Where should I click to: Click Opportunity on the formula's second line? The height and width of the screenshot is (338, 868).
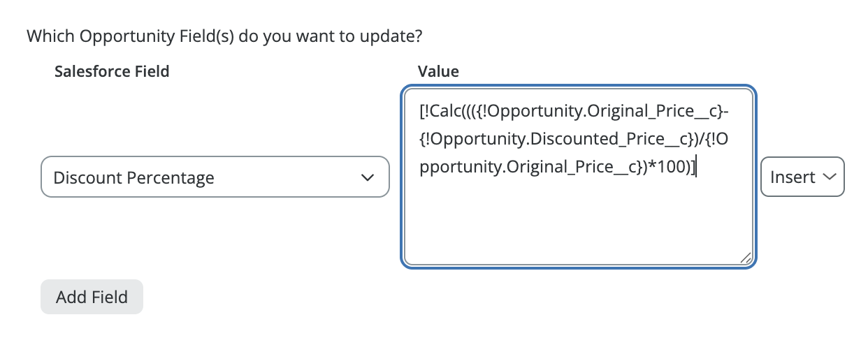[474, 140]
